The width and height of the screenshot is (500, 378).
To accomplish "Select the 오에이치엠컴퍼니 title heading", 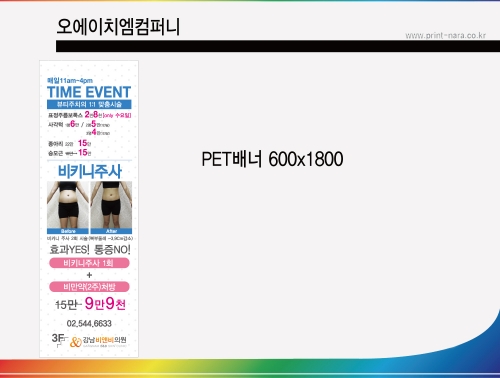I will tap(118, 27).
